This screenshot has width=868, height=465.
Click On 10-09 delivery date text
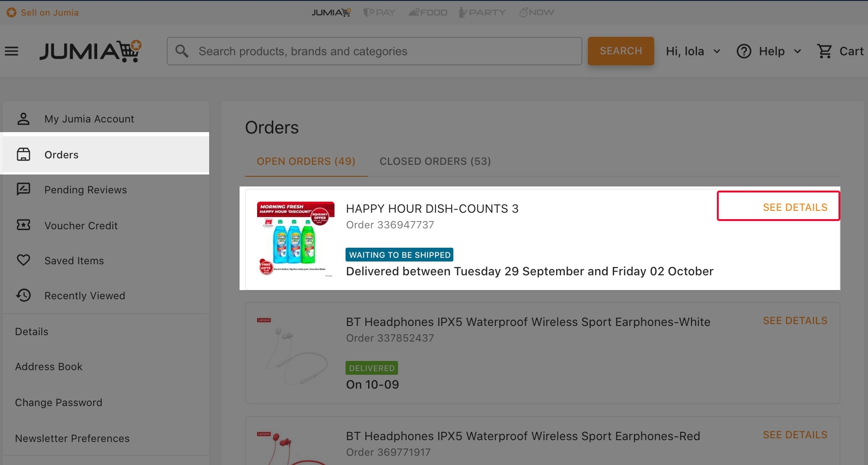click(x=372, y=384)
